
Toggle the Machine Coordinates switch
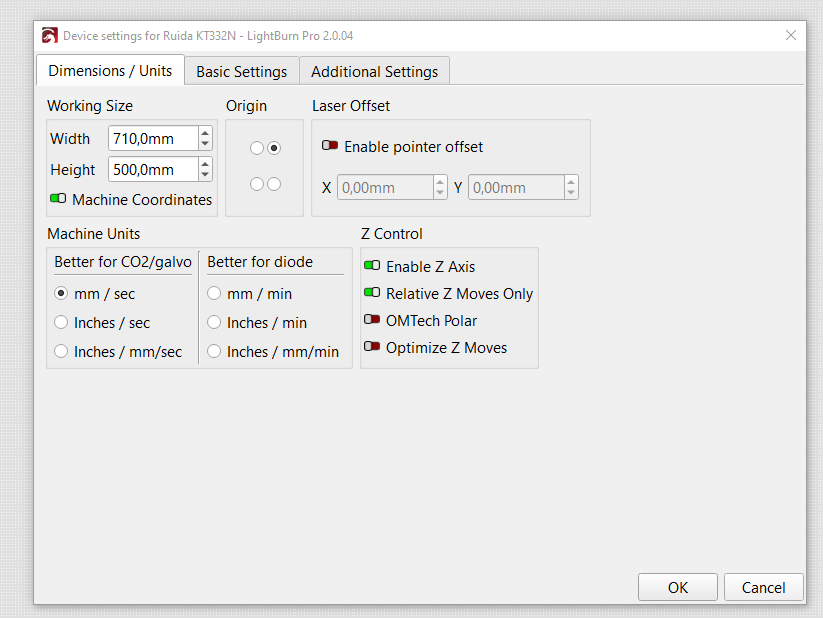(57, 199)
